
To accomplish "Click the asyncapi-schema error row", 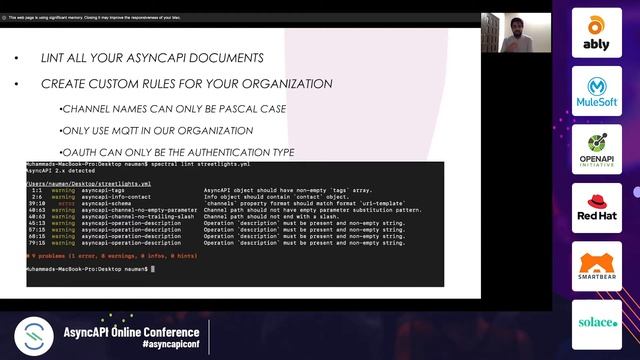I will [217, 203].
